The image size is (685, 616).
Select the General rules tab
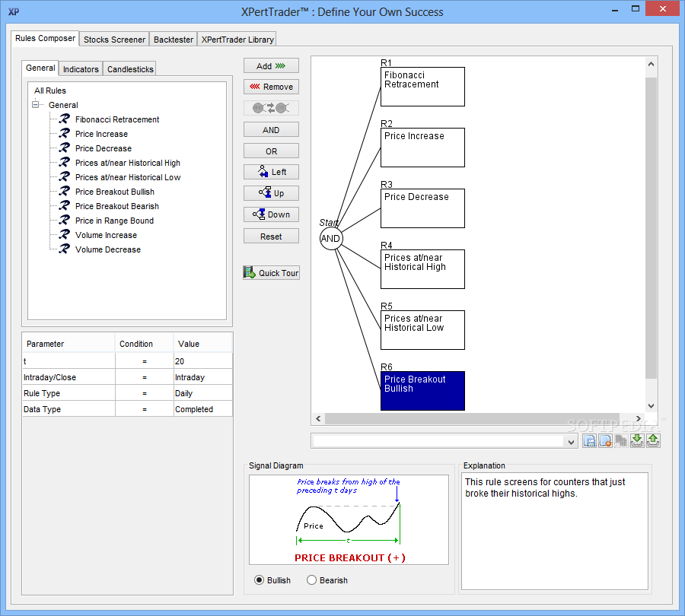coord(40,68)
